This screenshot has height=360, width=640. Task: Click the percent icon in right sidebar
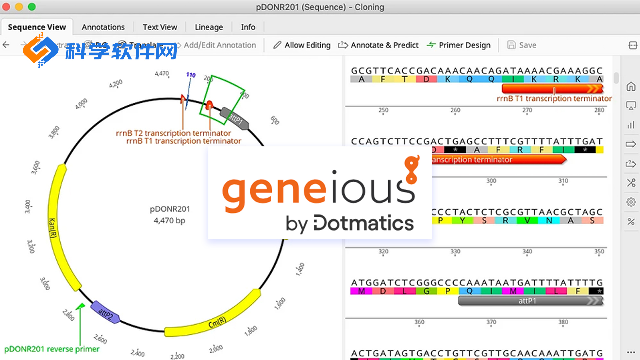pos(631,221)
